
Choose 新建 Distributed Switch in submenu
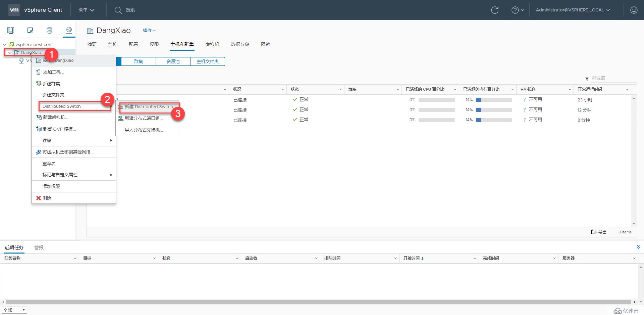coord(149,106)
